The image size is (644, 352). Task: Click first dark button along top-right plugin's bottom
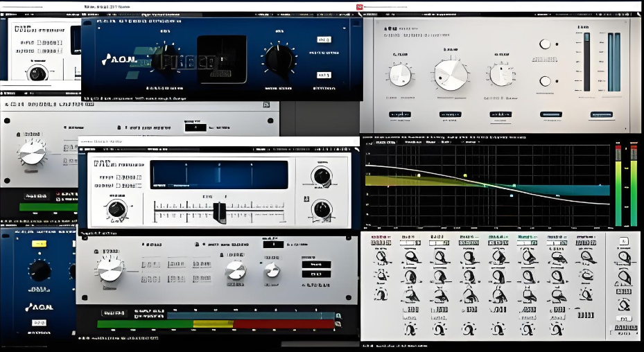click(399, 114)
